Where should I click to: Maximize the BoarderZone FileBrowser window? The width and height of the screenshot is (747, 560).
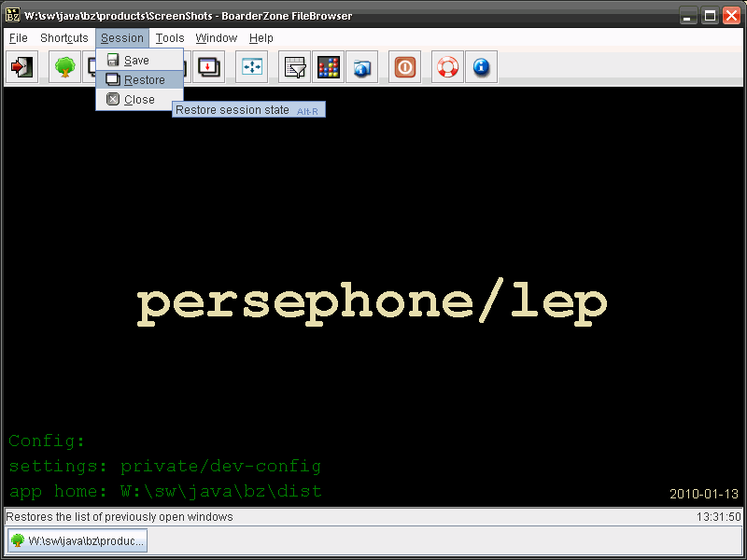click(710, 16)
